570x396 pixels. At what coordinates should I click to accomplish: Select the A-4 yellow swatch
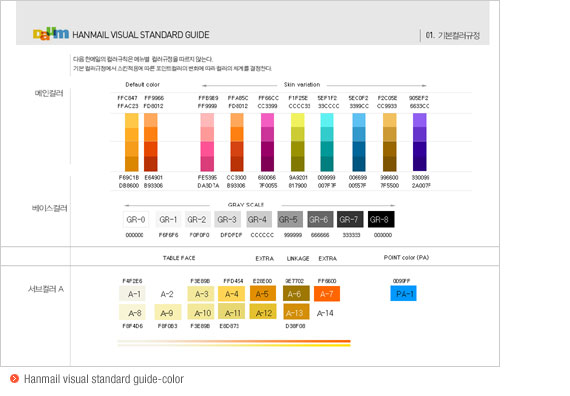click(232, 294)
